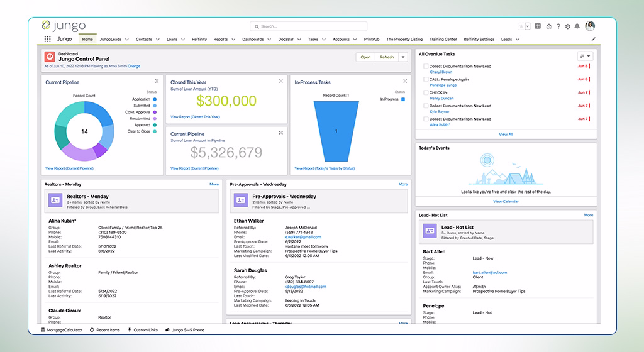This screenshot has height=352, width=644.
Task: Open Cheryl Brown contact link
Action: [x=441, y=72]
